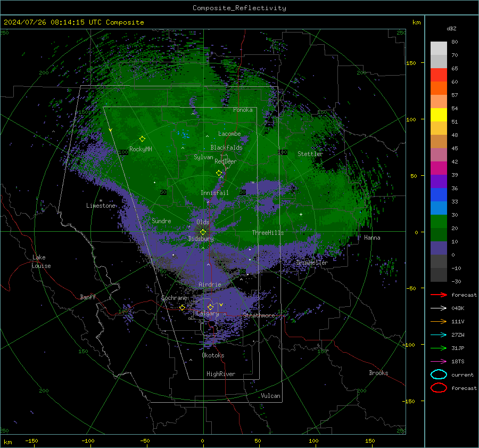Select yellow station marker below RedDeer
This screenshot has width=479, height=448.
click(x=219, y=173)
